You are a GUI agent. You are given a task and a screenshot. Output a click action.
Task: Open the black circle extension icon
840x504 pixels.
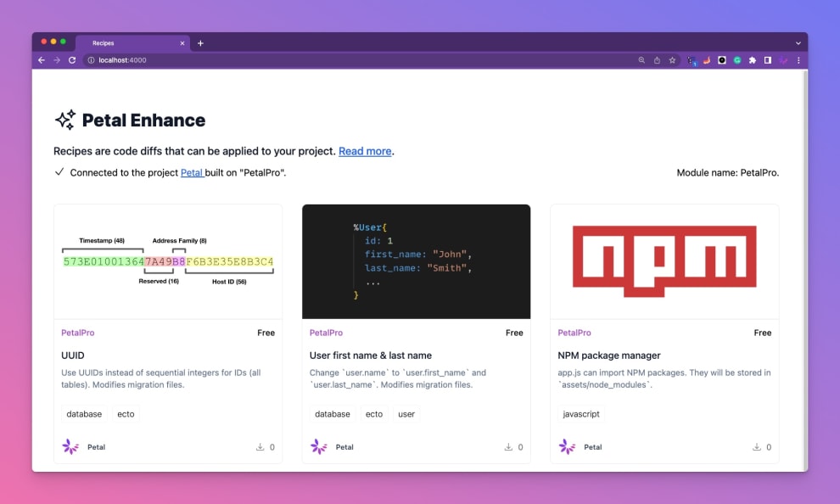[x=721, y=60]
